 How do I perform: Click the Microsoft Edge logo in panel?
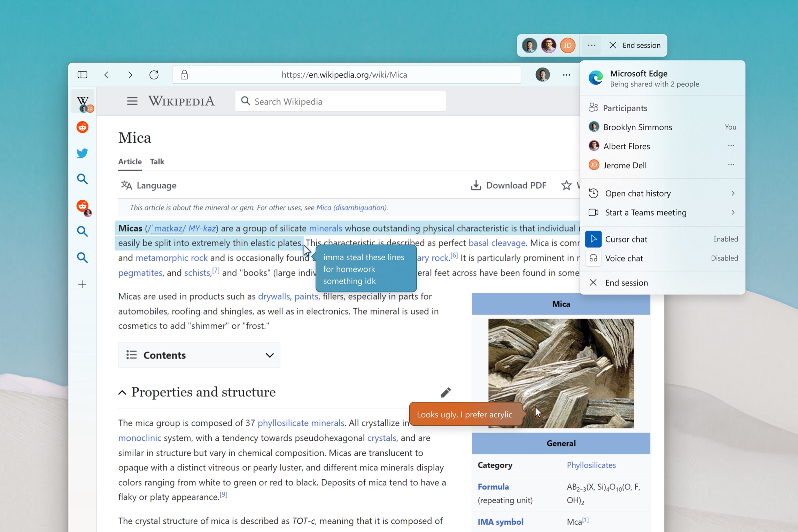tap(596, 77)
